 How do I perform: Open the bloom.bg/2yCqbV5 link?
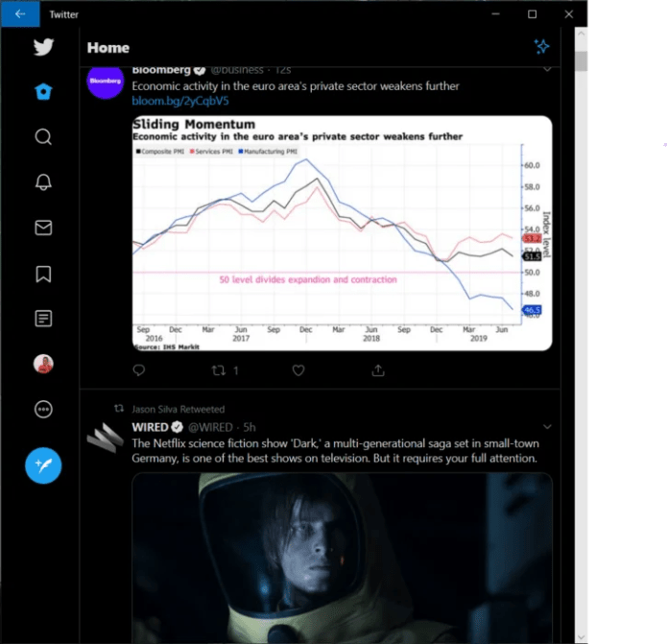[180, 101]
